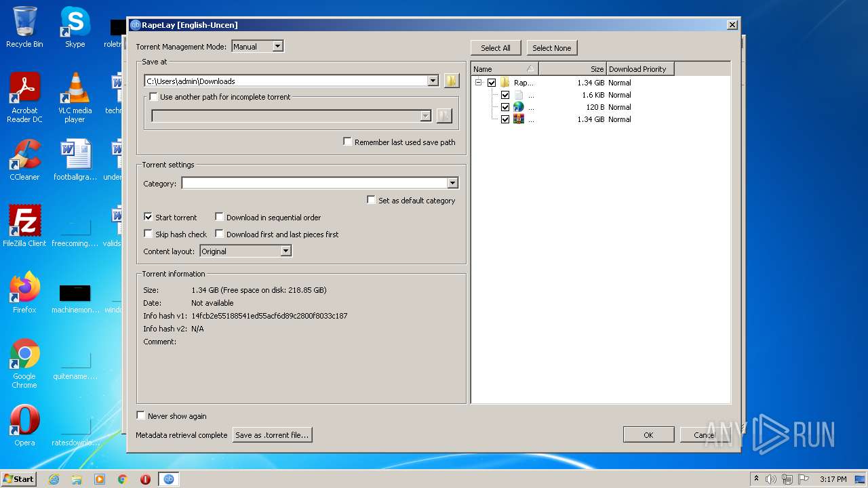The width and height of the screenshot is (868, 488).
Task: Sort files by the Name column header
Action: pyautogui.click(x=505, y=68)
